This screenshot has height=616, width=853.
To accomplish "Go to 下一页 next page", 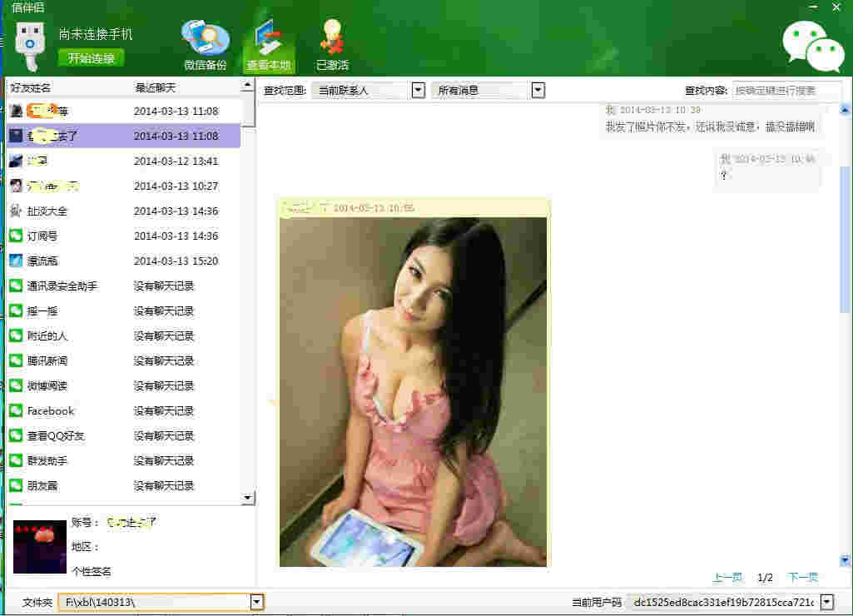I will tap(803, 577).
